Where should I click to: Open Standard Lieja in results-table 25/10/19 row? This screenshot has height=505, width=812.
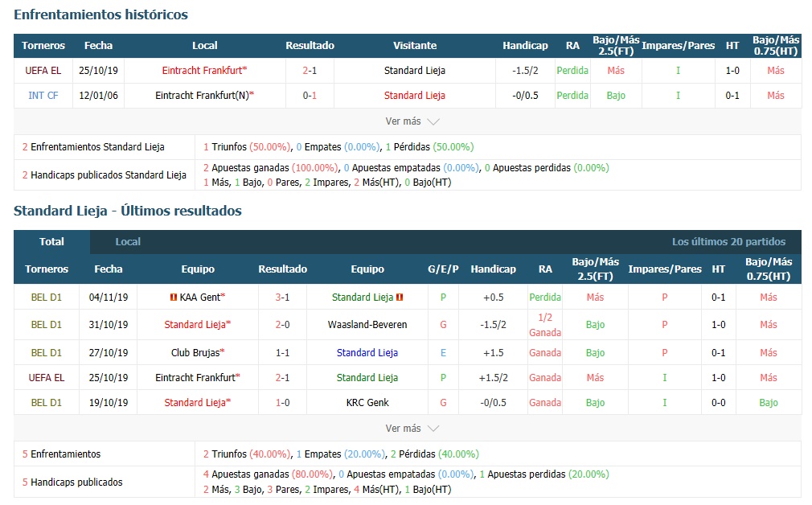click(x=367, y=378)
